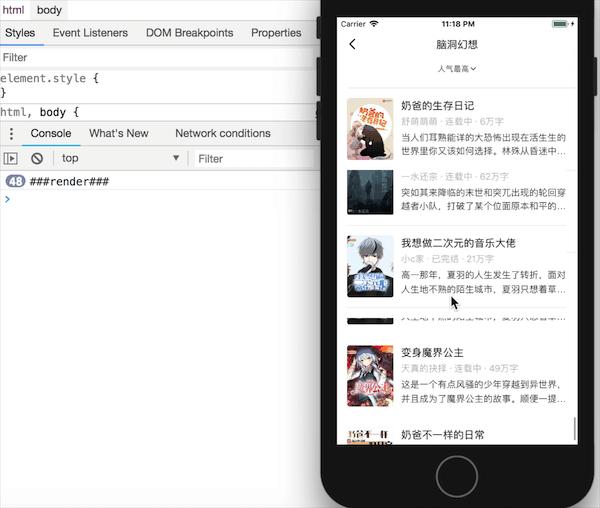Image resolution: width=600 pixels, height=508 pixels.
Task: Click the console Filter input field
Action: 256,159
